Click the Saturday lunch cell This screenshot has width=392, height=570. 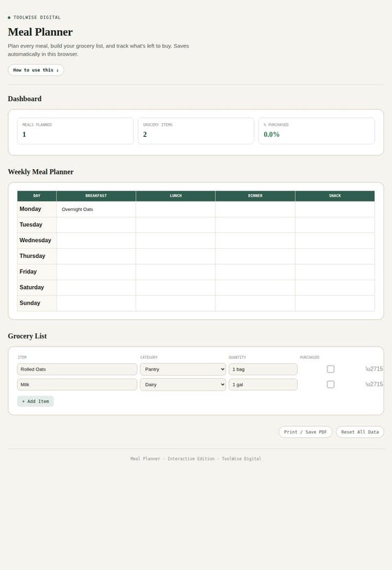(x=175, y=287)
